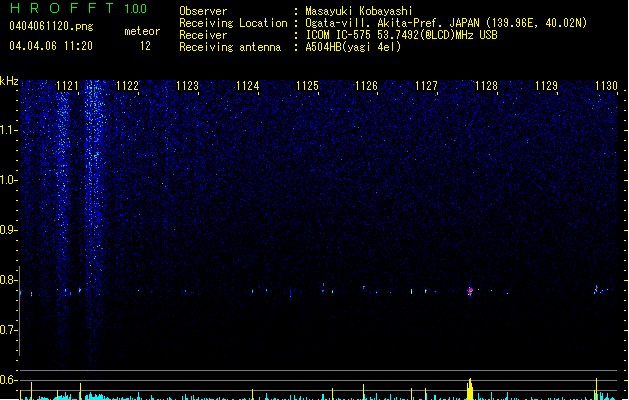
Task: Click the tall yellow intensity spike below 1128
Action: pos(470,389)
